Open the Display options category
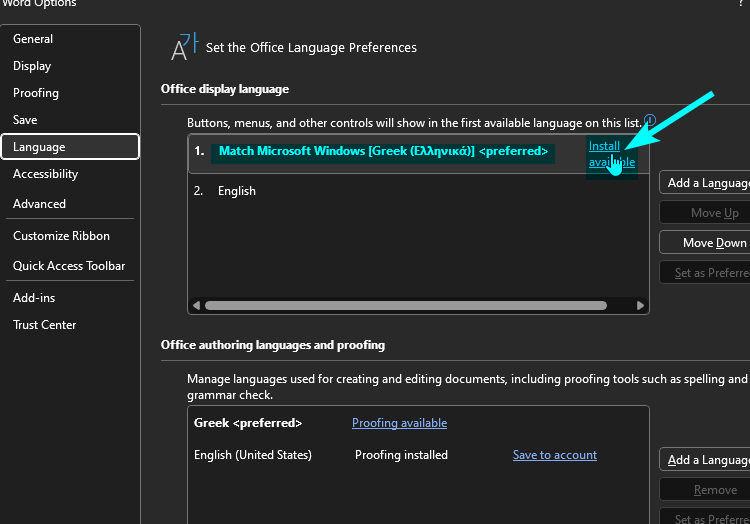750x524 pixels. pyautogui.click(x=32, y=66)
